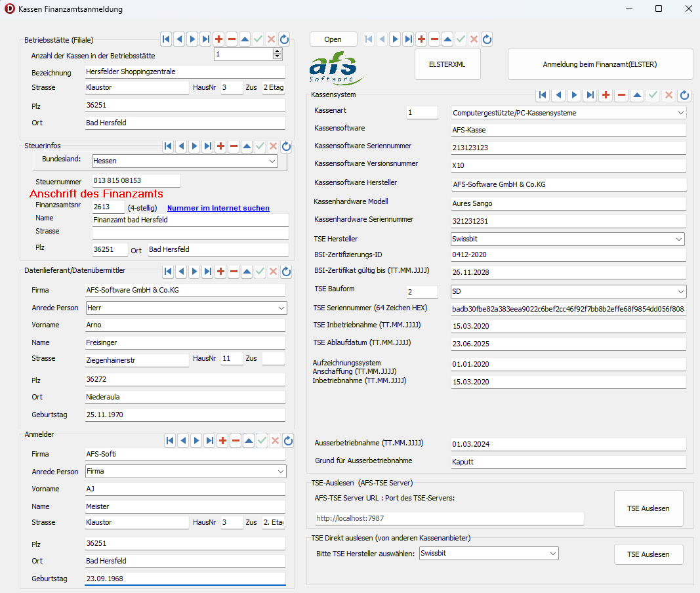
Task: Increase Anzahl der Kassen with the spinner
Action: tap(278, 52)
